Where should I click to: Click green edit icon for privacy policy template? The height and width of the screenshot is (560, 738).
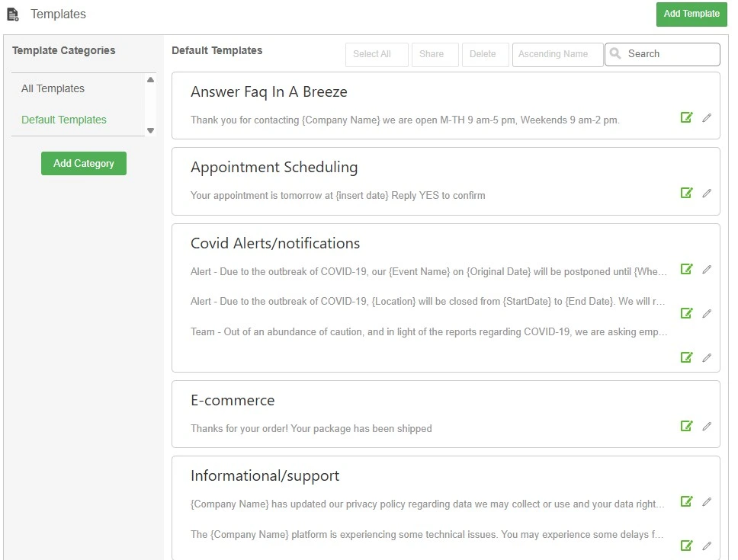[x=686, y=501]
